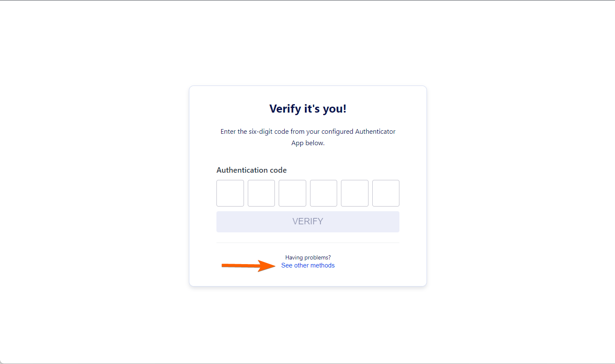Viewport: 615px width, 364px height.
Task: Click the "App below." text line
Action: (x=308, y=143)
